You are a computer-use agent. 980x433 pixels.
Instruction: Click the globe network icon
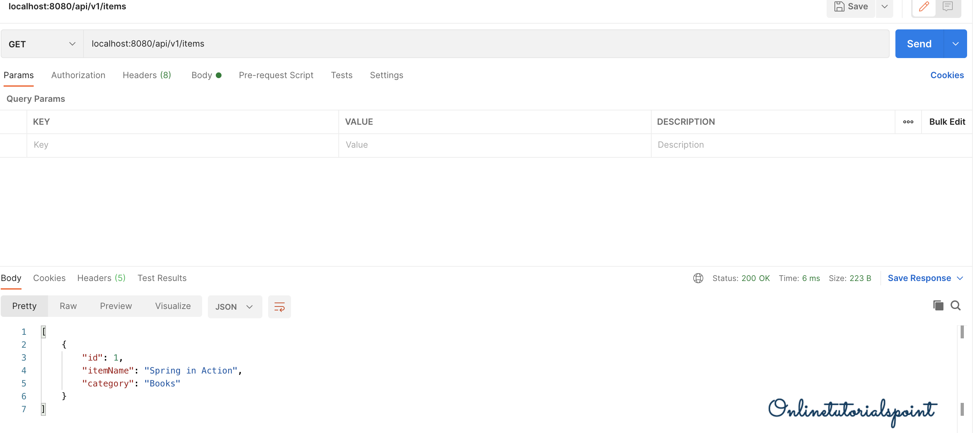point(698,278)
